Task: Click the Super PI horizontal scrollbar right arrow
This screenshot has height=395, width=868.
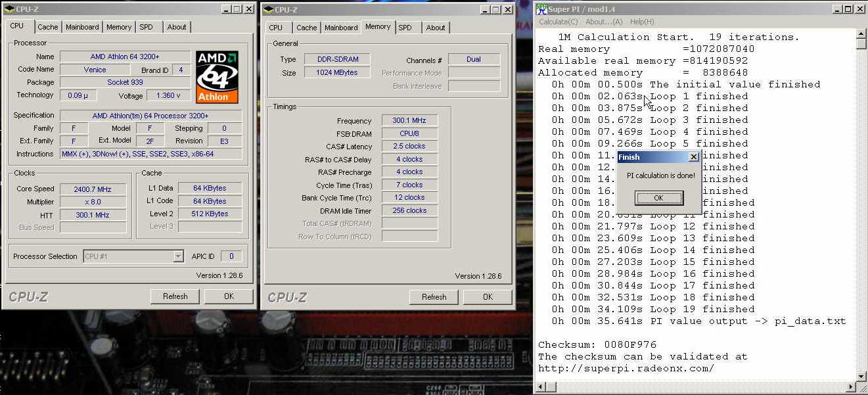Action: pyautogui.click(x=850, y=387)
